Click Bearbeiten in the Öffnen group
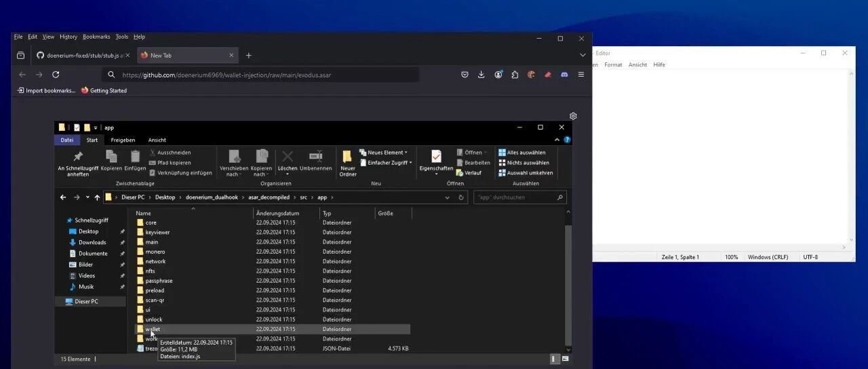This screenshot has height=369, width=868. pyautogui.click(x=473, y=163)
